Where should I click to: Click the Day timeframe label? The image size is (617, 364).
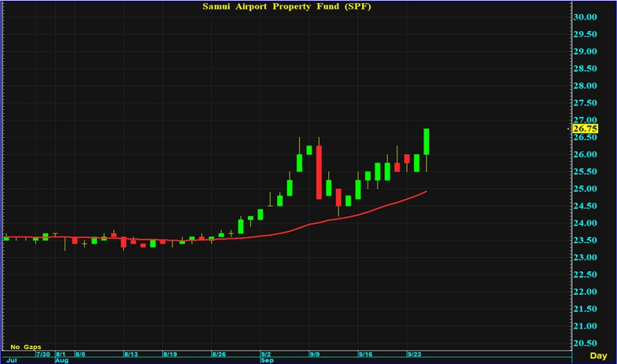tap(598, 355)
